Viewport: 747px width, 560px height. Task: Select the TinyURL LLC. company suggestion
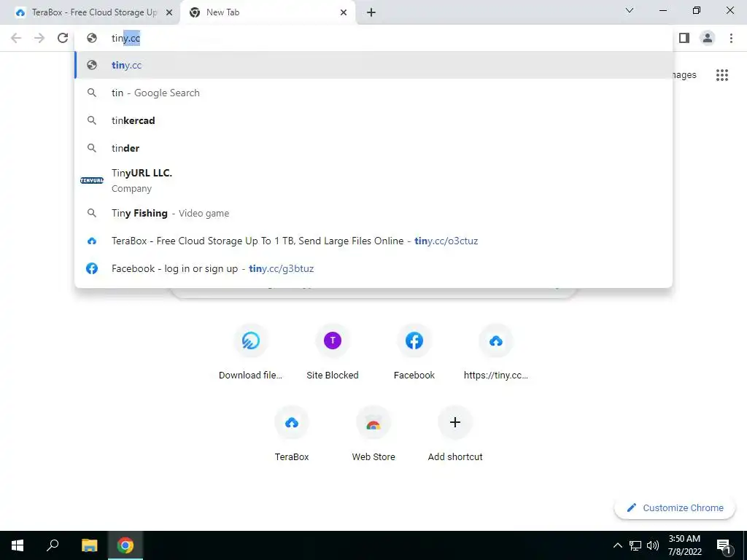click(x=374, y=181)
